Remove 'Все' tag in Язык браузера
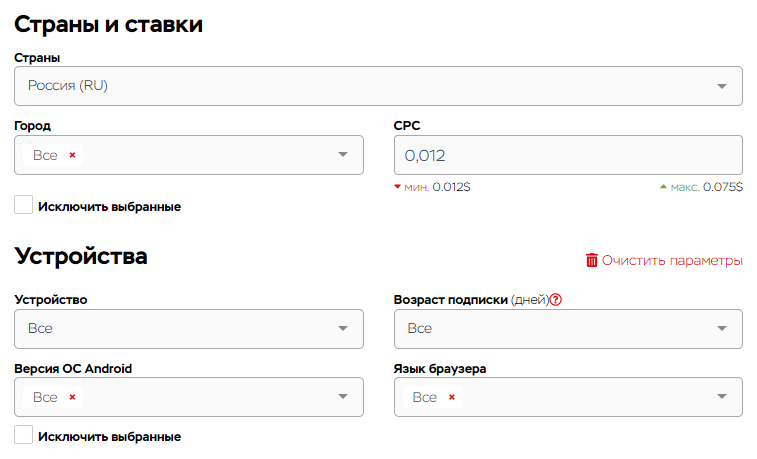Screen dimensions: 757x459 click(x=452, y=397)
